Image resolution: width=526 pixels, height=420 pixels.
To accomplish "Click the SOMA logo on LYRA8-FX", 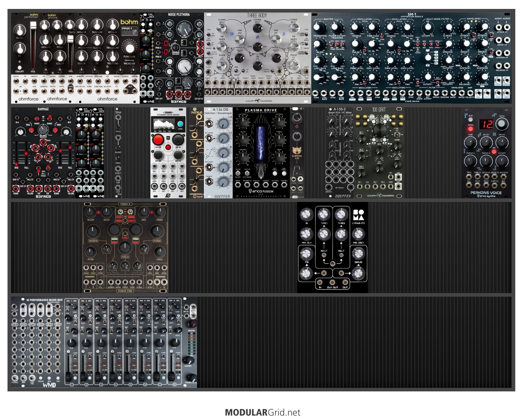I will tap(358, 214).
